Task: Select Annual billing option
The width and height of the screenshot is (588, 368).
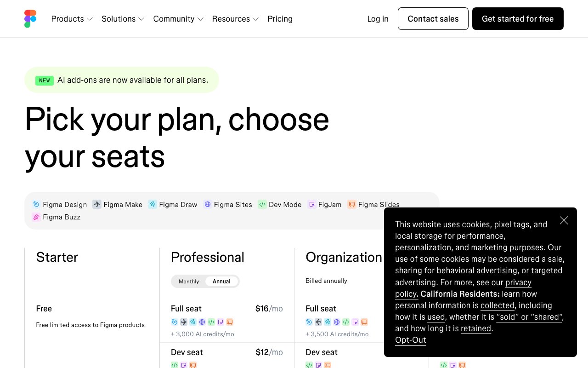Action: (221, 282)
